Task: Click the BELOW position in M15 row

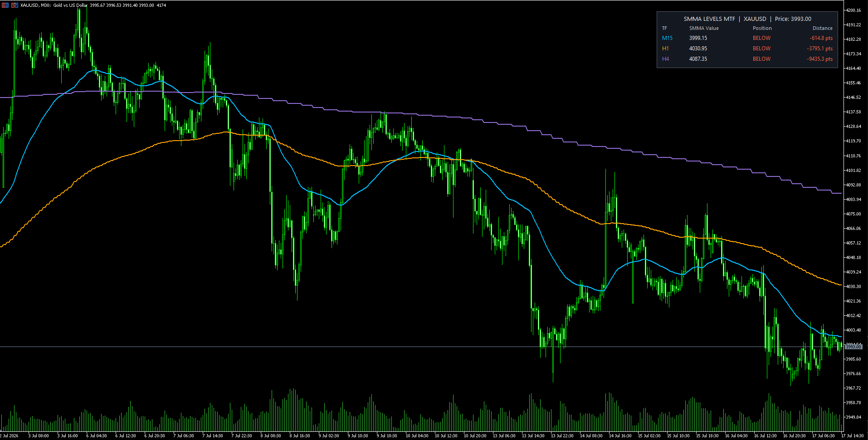Action: tap(761, 38)
